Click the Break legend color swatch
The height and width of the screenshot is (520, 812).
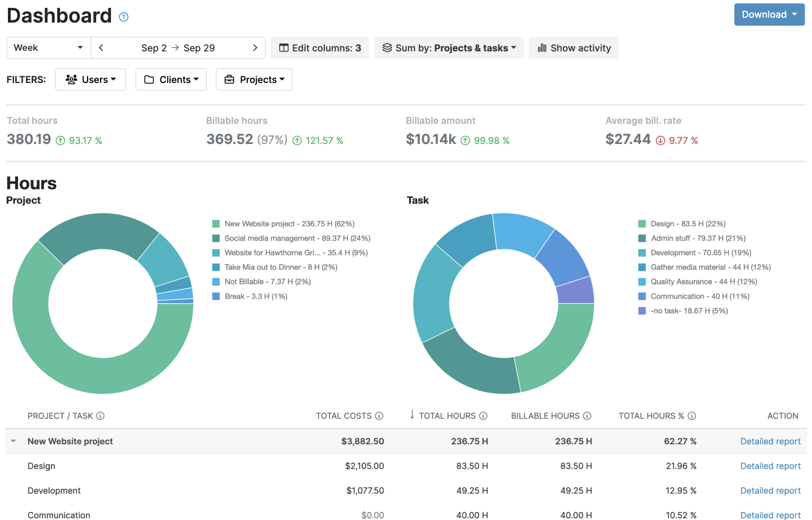(216, 296)
